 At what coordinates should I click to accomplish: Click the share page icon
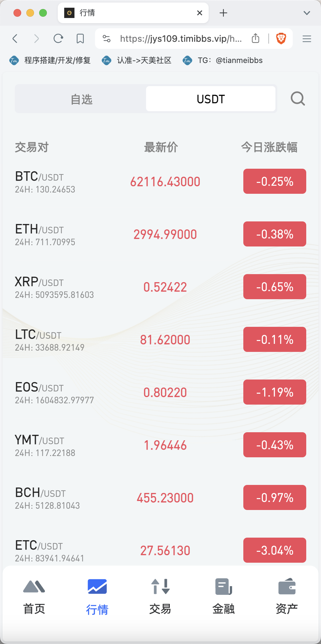click(x=256, y=39)
